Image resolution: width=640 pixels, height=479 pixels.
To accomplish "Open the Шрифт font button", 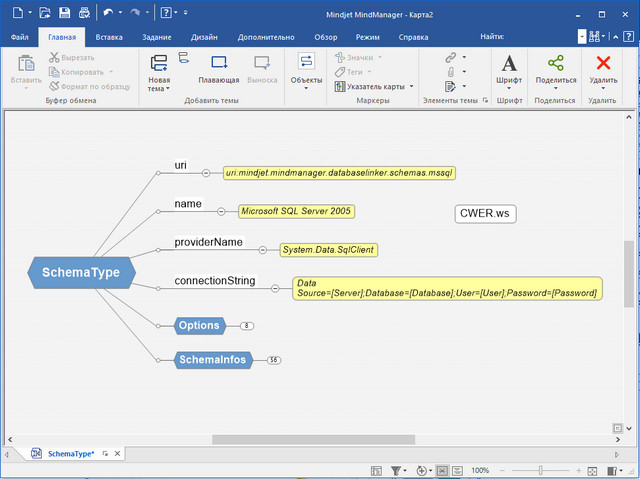I will click(x=509, y=71).
